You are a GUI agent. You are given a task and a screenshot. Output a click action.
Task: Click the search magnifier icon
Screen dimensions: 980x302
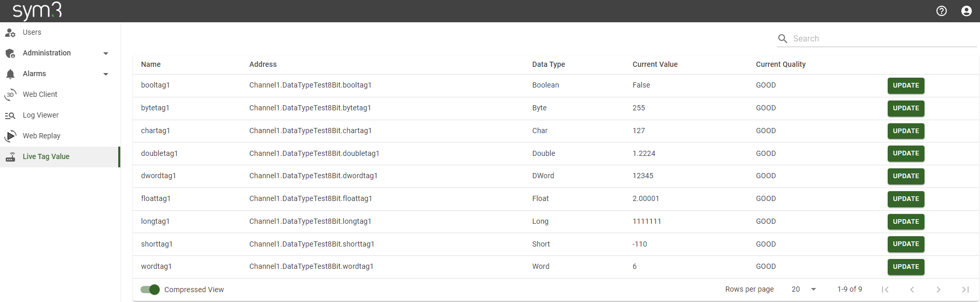(782, 39)
